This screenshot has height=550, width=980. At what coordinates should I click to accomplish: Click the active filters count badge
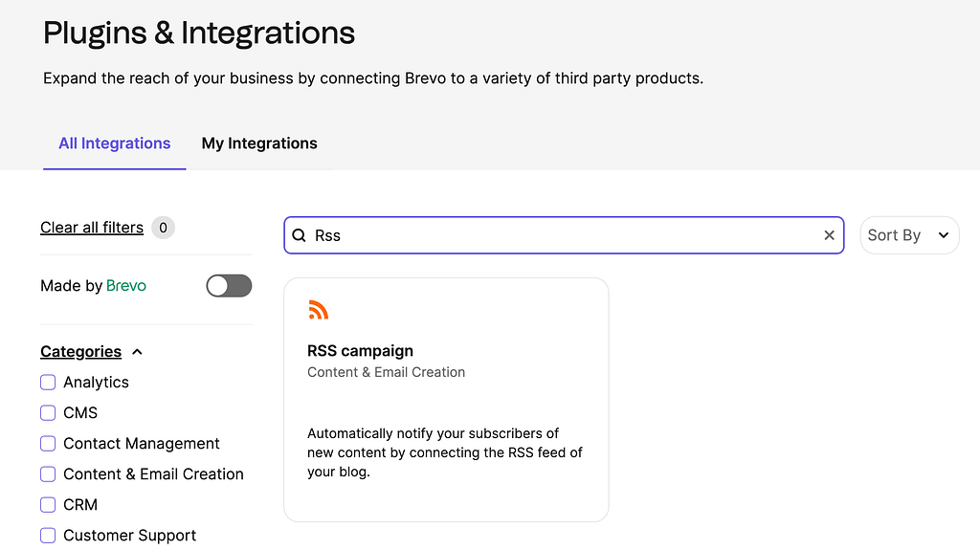[x=163, y=228]
